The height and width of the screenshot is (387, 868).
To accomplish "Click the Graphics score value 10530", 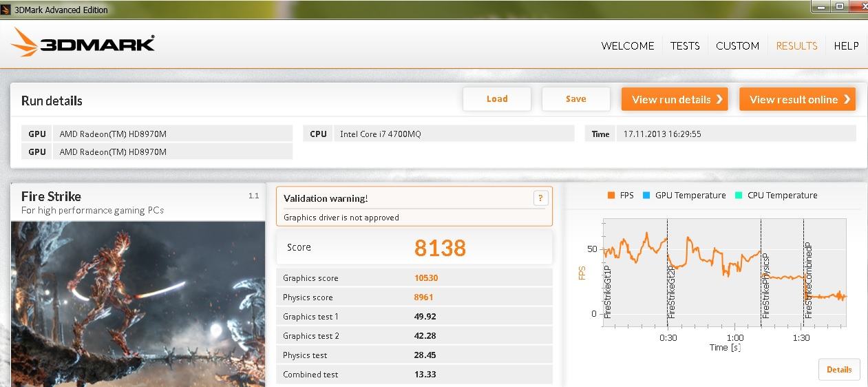I will click(426, 278).
